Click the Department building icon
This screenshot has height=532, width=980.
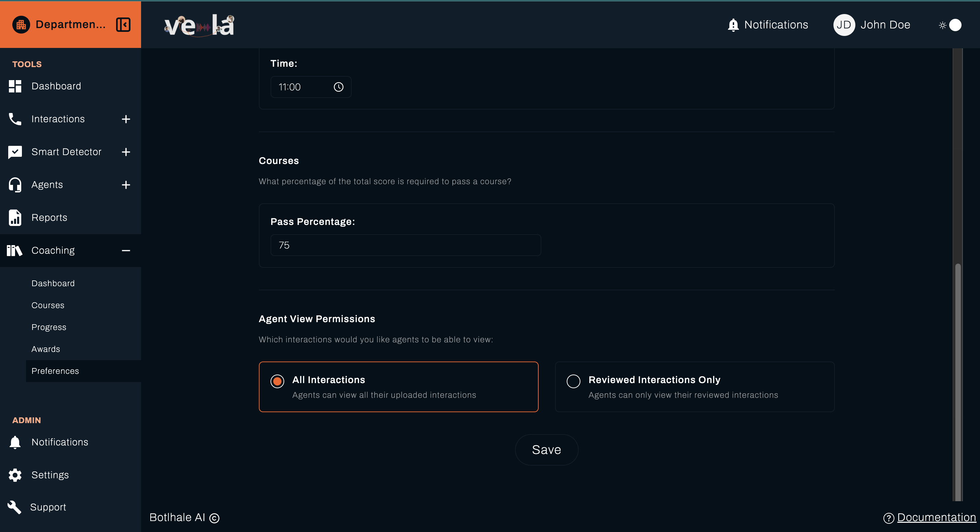tap(21, 25)
